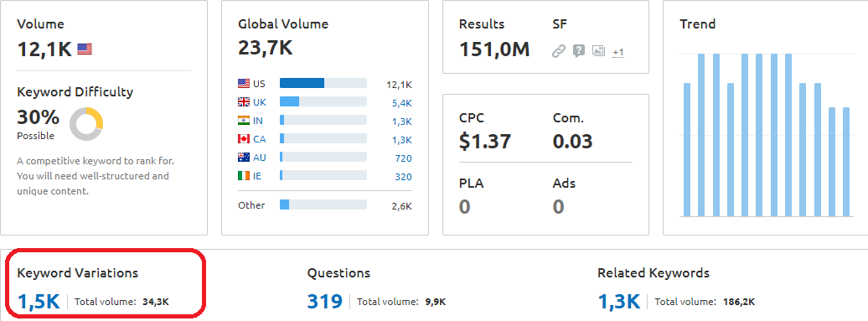Screen dimensions: 868x321
Task: Click the question bubble SERP feature icon
Action: 578,51
